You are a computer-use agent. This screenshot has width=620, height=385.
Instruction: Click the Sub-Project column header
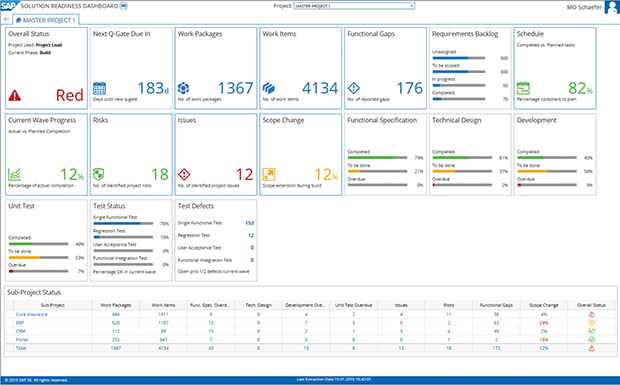coord(53,305)
